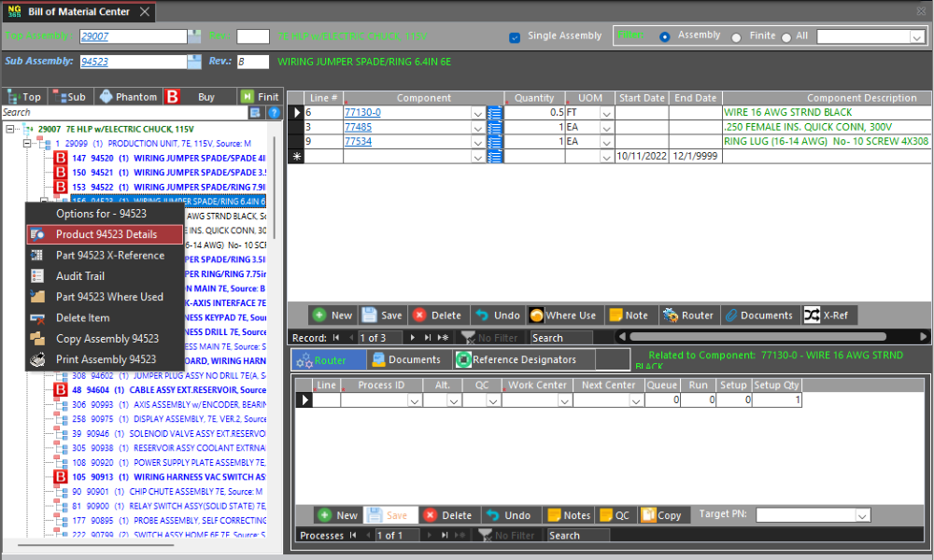Click the Router gear icon in toolbar
The image size is (934, 560).
tap(671, 315)
